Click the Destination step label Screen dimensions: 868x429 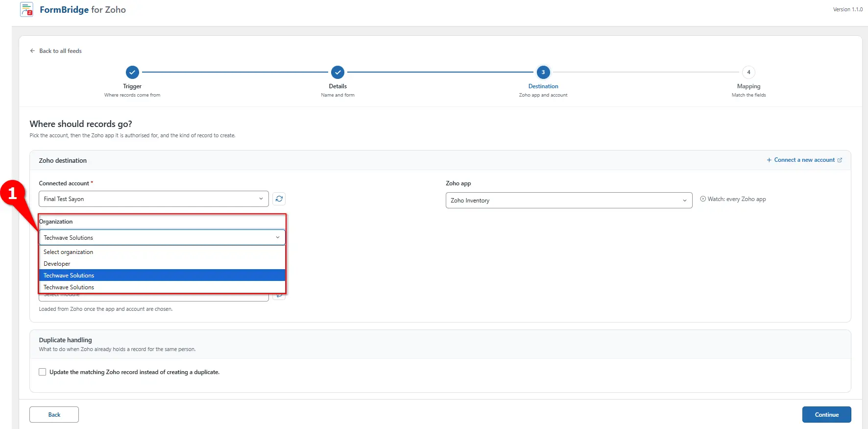click(543, 86)
